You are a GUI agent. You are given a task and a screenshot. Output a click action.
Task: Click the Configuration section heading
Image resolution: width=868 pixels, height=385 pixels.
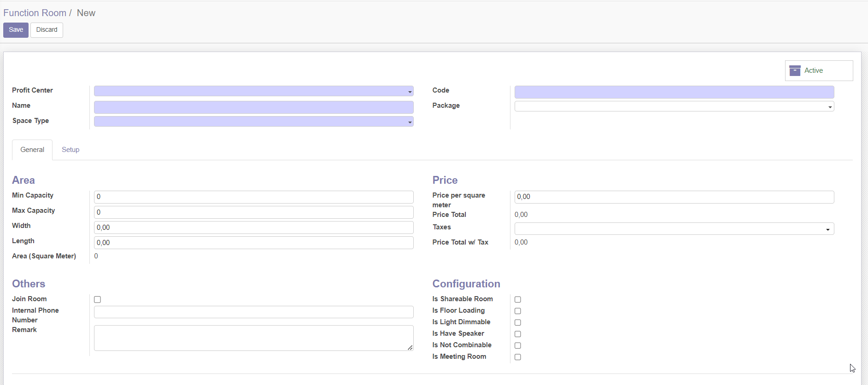click(466, 284)
